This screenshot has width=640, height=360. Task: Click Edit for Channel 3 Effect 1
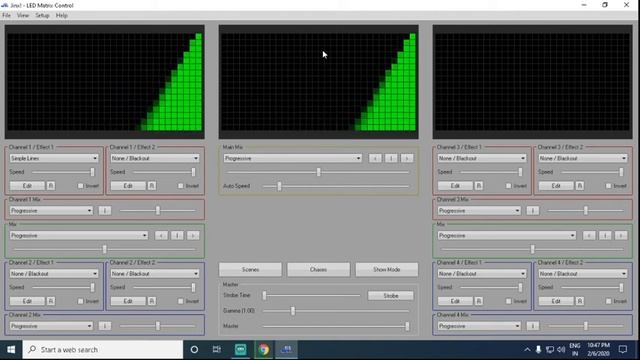tap(455, 186)
